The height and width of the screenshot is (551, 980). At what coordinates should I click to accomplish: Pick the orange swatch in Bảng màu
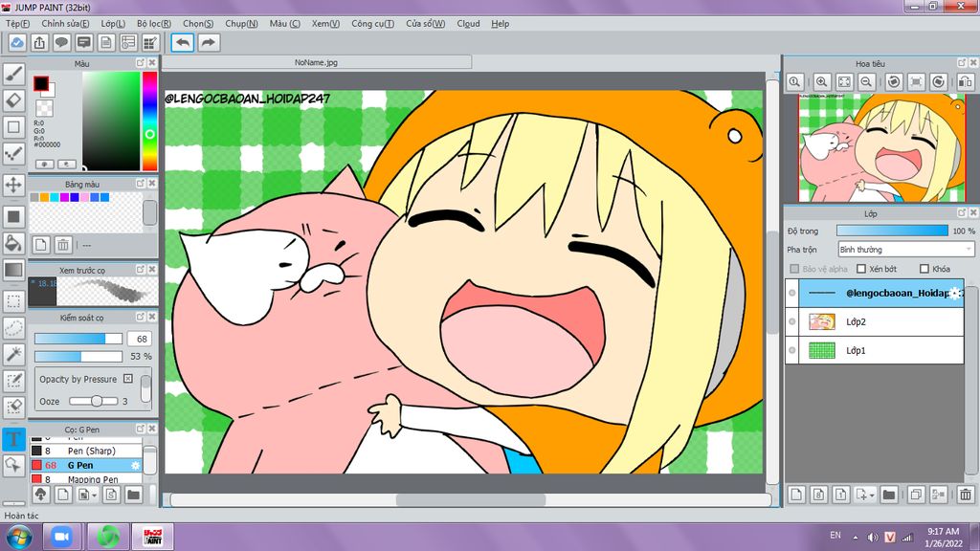(44, 197)
